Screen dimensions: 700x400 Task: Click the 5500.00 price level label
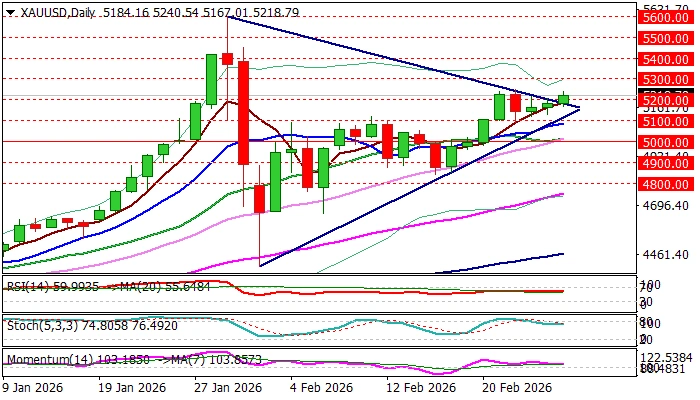tap(668, 38)
